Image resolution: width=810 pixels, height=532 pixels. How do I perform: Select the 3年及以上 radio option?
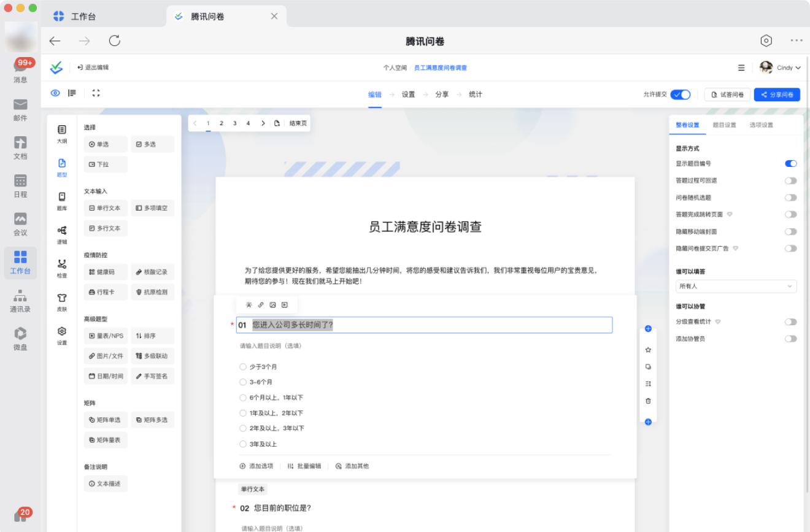[x=243, y=444]
